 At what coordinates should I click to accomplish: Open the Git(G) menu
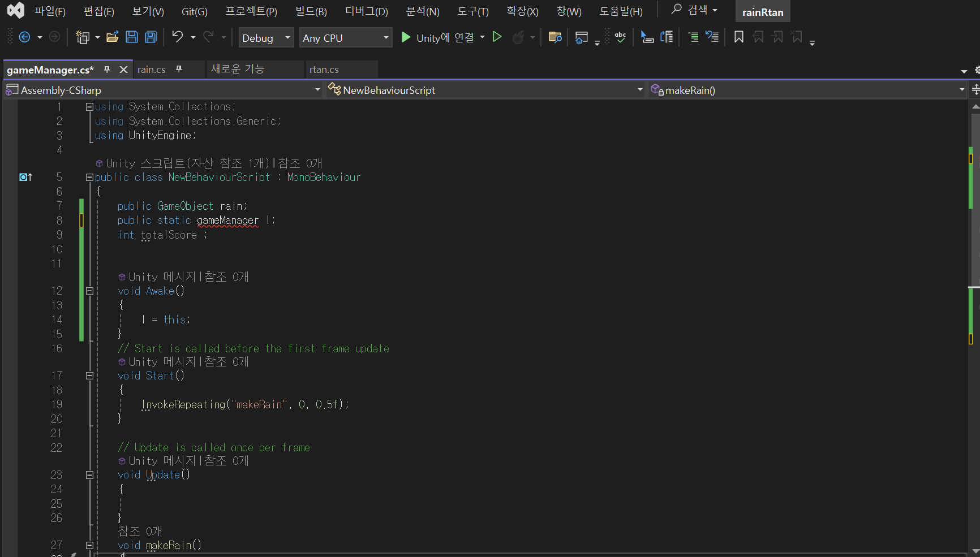195,11
